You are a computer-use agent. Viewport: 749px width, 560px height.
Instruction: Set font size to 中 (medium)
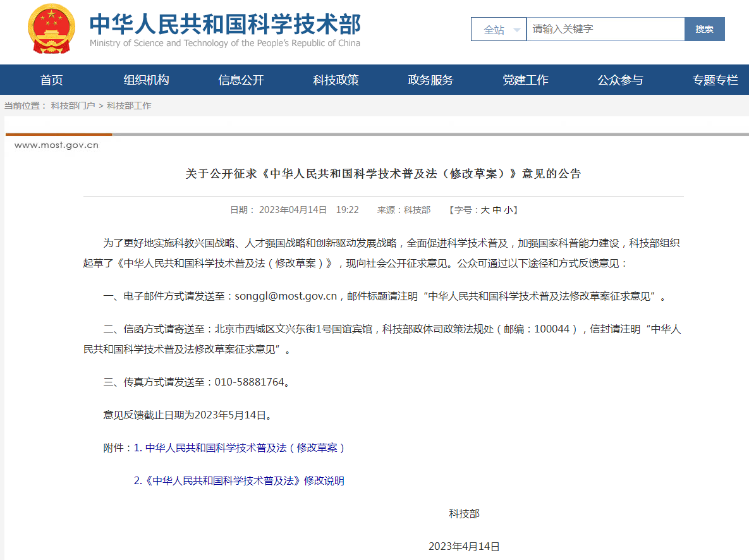[x=496, y=210]
